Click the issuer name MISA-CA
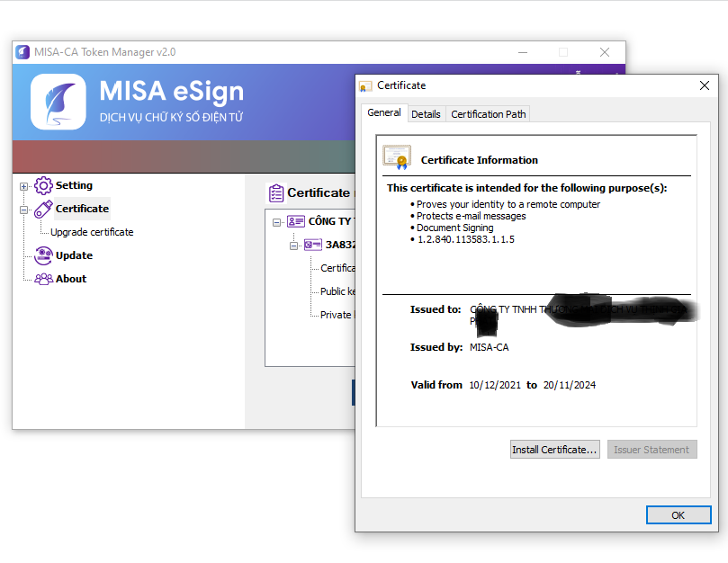The width and height of the screenshot is (728, 563). coord(489,347)
